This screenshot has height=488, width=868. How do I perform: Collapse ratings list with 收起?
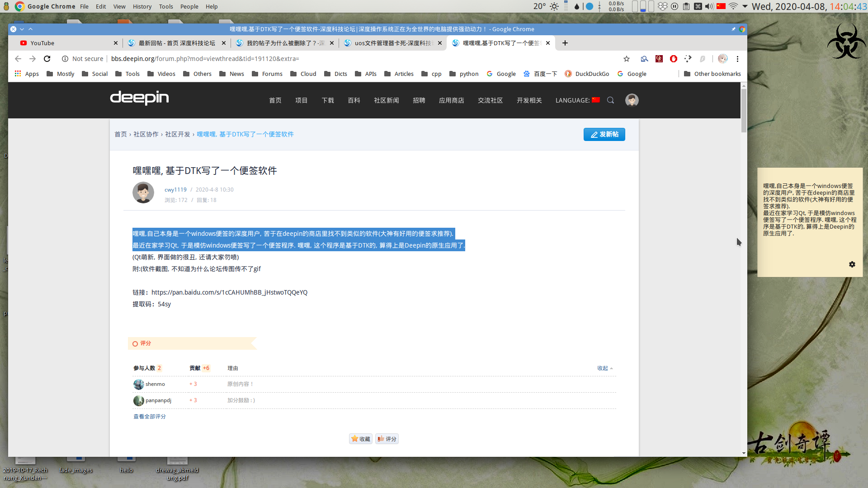[x=605, y=368]
